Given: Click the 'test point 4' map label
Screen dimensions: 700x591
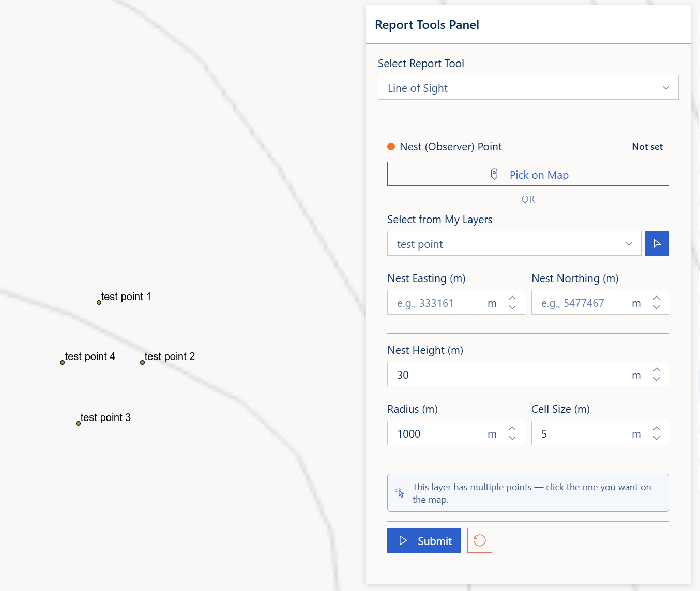Looking at the screenshot, I should pos(90,356).
